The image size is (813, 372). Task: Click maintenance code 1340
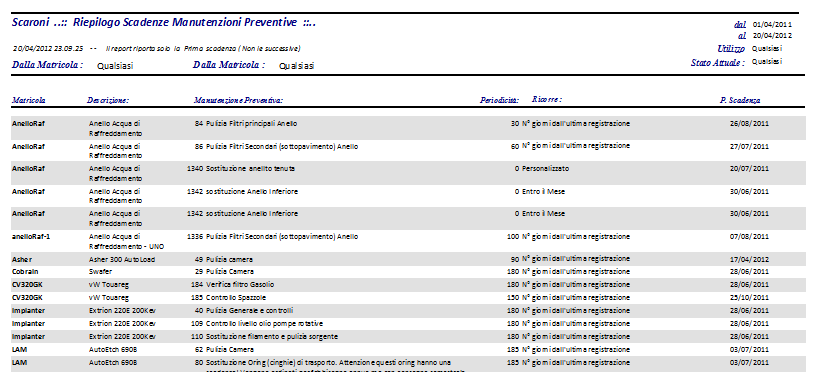pos(195,169)
